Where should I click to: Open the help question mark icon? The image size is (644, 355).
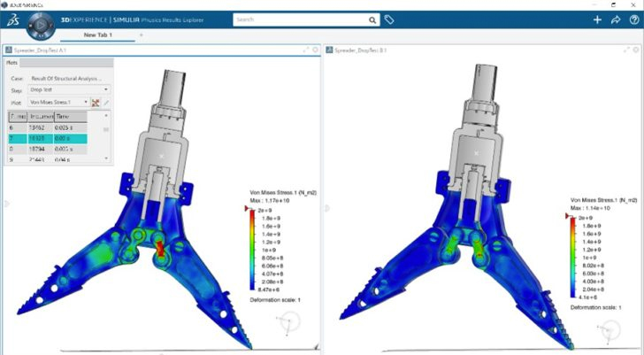(634, 19)
